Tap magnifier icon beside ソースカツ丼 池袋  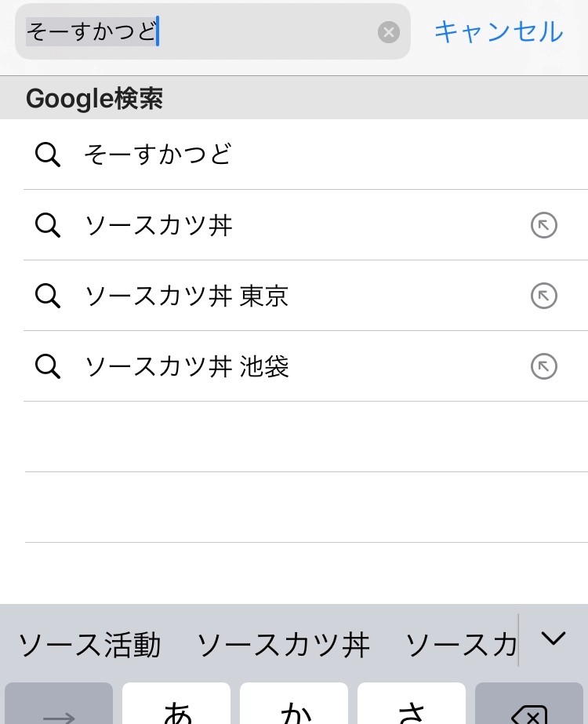[x=48, y=366]
